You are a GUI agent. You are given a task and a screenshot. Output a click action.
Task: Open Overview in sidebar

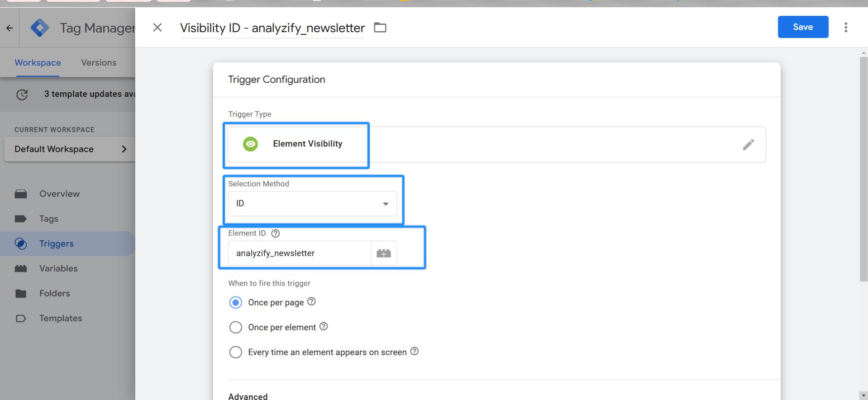[59, 194]
